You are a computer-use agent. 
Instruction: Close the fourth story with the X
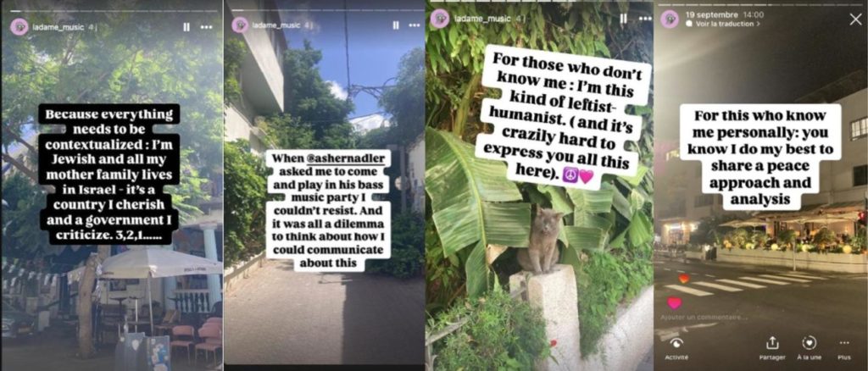(855, 19)
